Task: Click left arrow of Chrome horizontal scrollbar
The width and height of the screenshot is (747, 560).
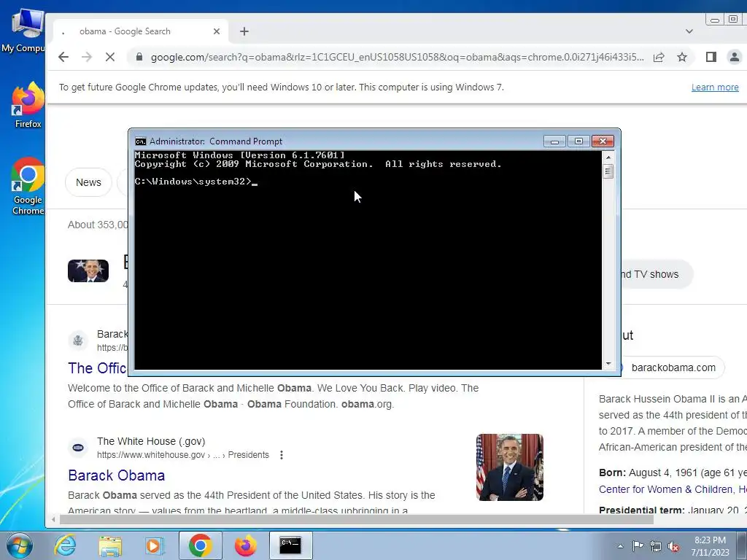Action: coord(53,519)
